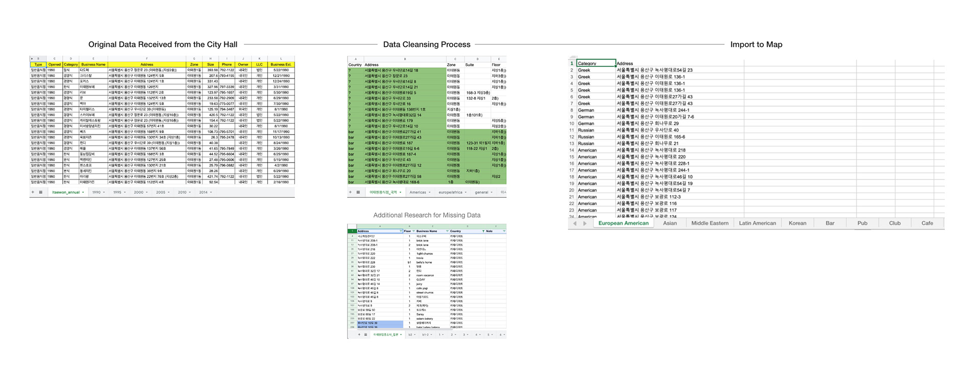Select the Middle Eastern sheet tab

pos(709,223)
